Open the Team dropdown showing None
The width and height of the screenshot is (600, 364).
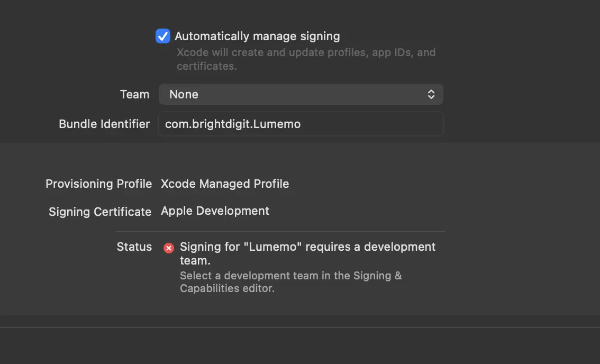pyautogui.click(x=301, y=94)
